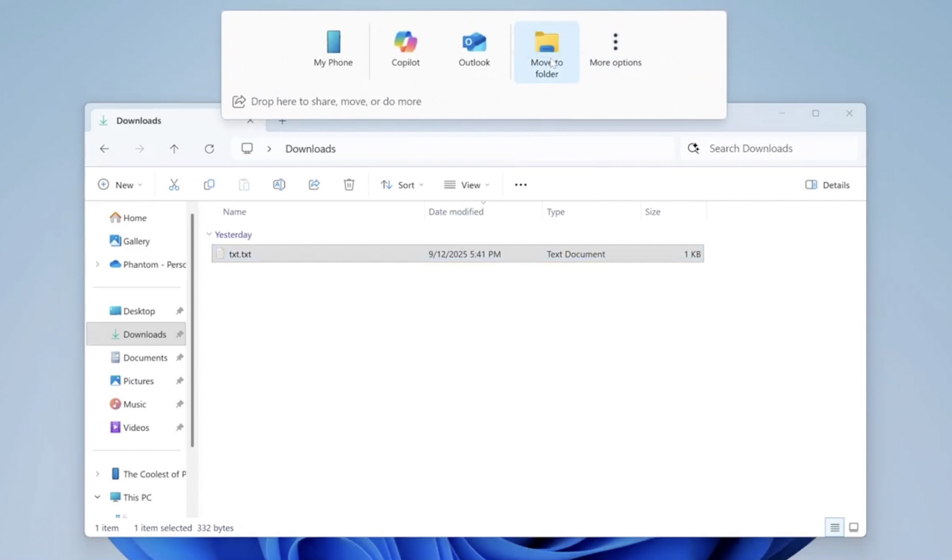Open Pictures in the sidebar

coord(132,381)
